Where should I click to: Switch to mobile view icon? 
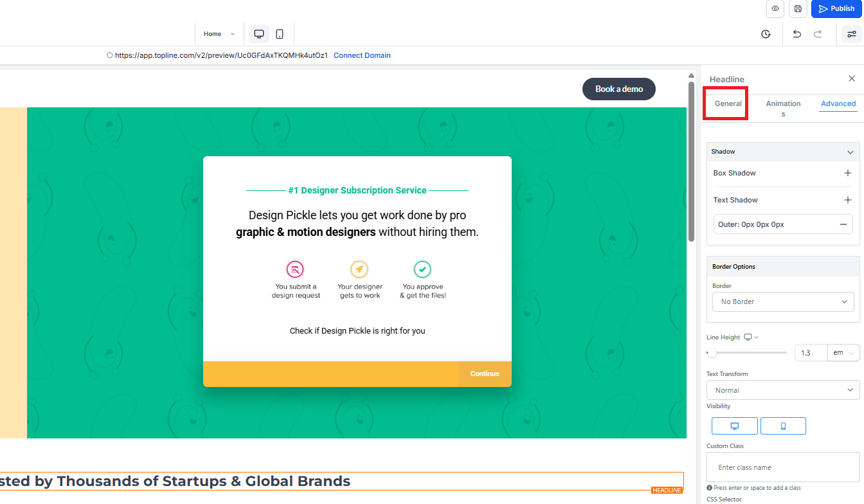[x=280, y=34]
